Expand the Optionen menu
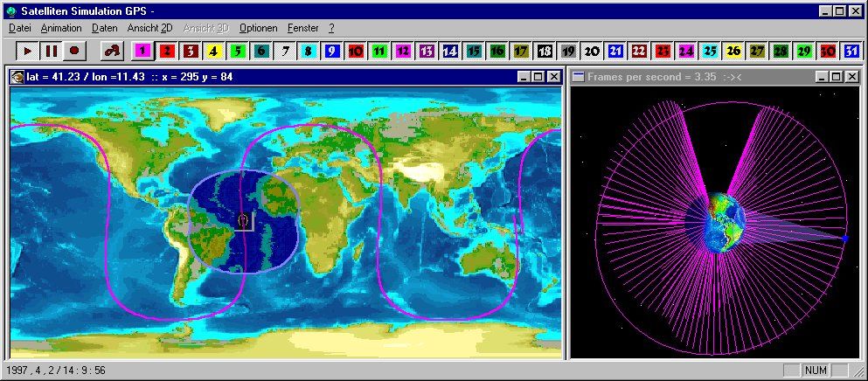Screen dimensions: 868x381 pos(258,28)
